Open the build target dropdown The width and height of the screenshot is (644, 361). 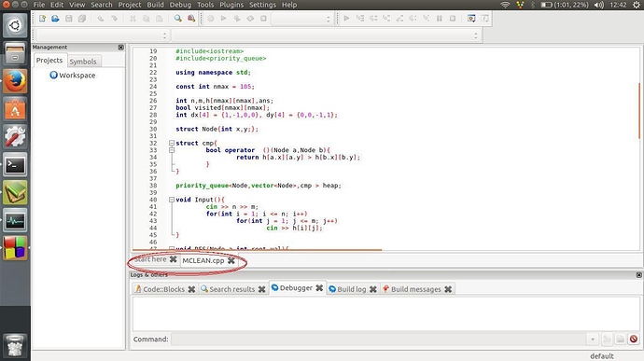(x=301, y=19)
